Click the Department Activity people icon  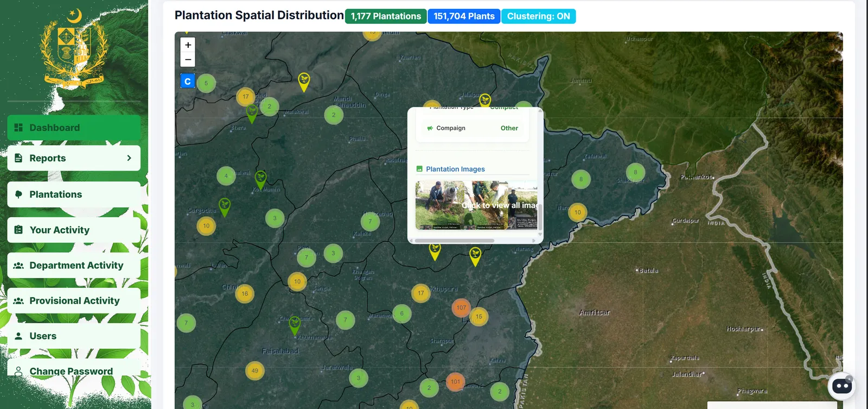tap(18, 266)
